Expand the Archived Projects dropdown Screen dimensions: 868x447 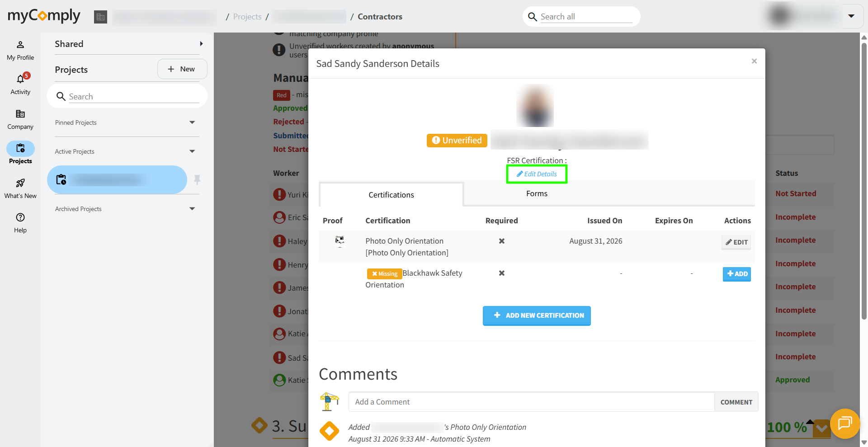point(192,209)
